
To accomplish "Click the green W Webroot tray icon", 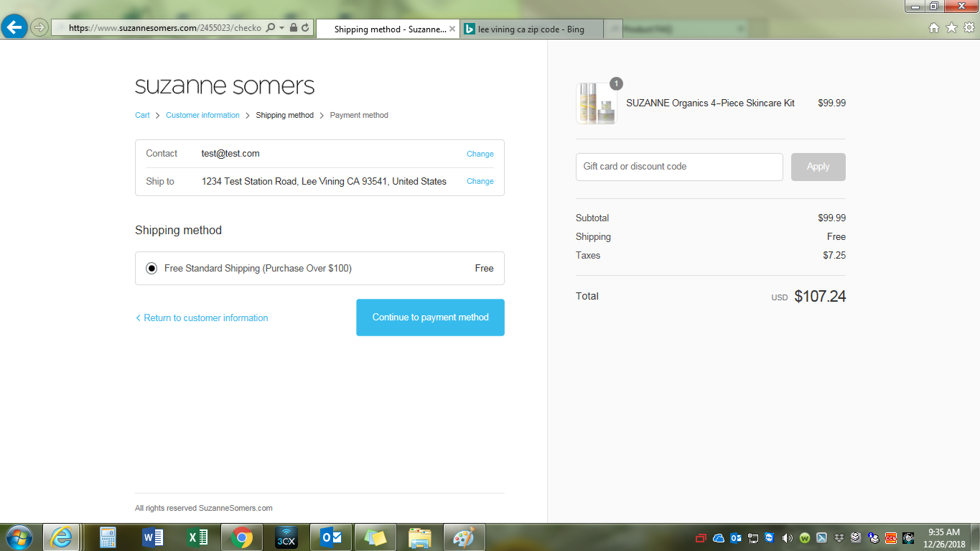I will (x=804, y=537).
